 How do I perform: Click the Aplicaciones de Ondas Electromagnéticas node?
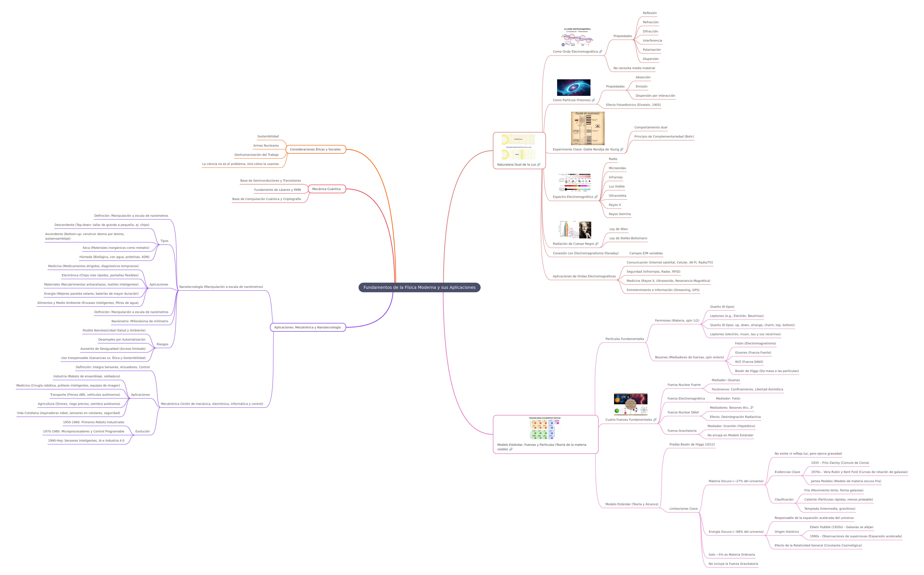584,276
